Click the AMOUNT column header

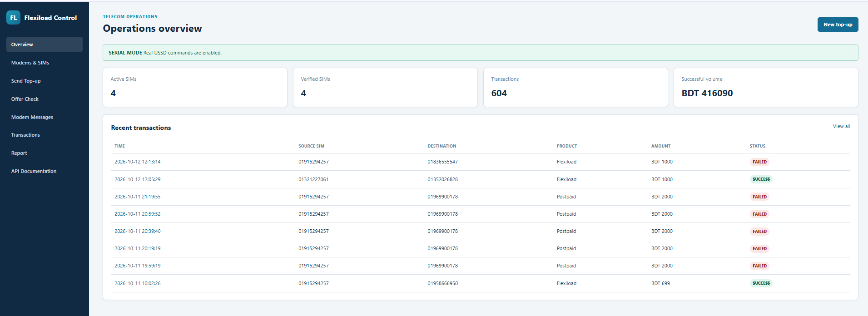click(x=661, y=146)
